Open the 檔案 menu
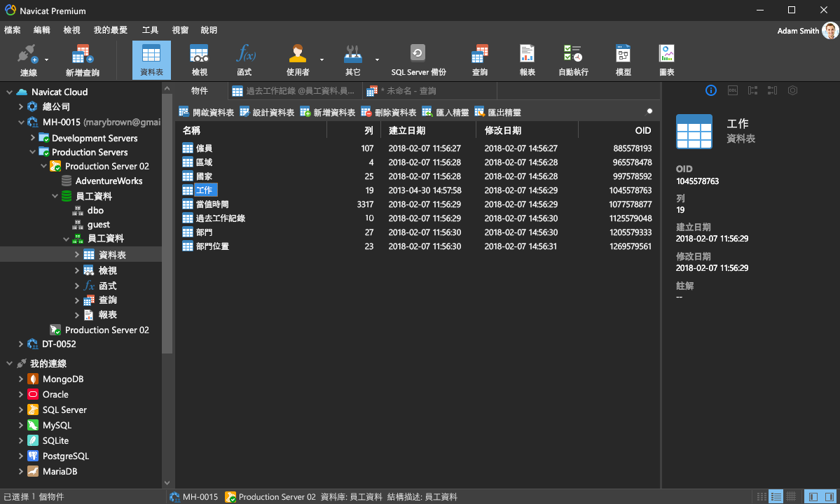 tap(13, 30)
